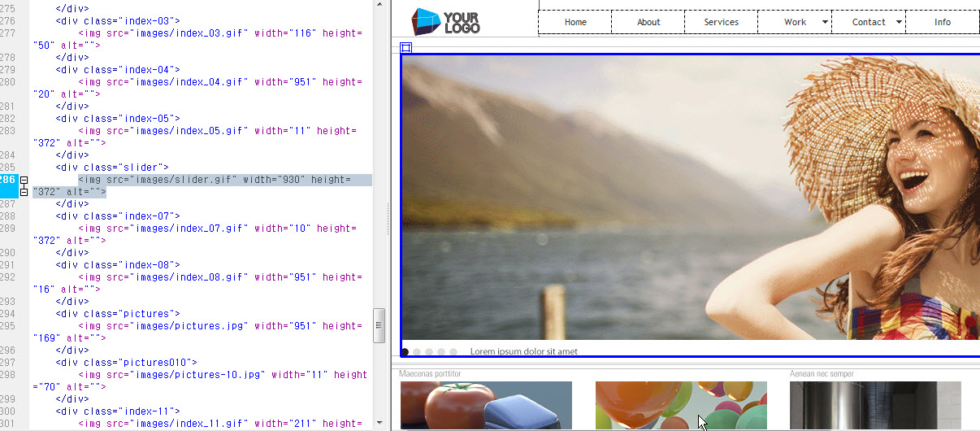Click the code pane scrollbar thumb
980x431 pixels.
tap(379, 325)
